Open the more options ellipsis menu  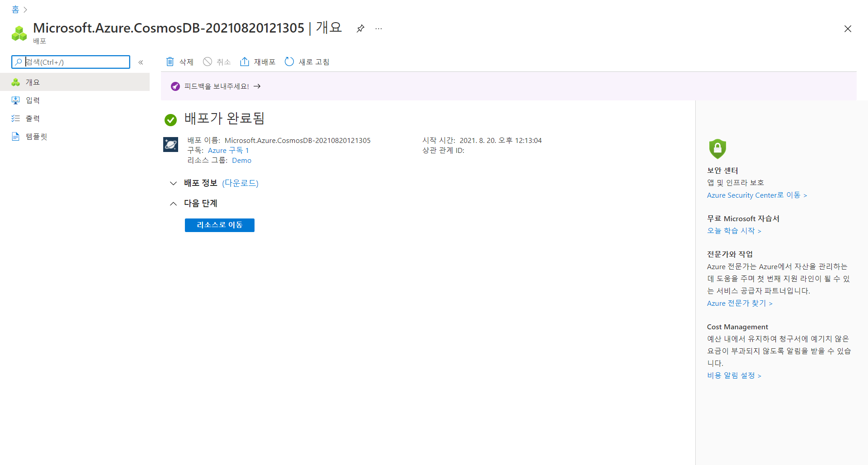pos(379,28)
